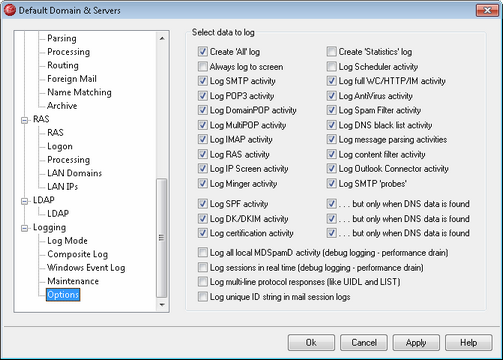Image resolution: width=503 pixels, height=360 pixels.
Task: Click the tree scrollbar down arrow
Action: pos(162,305)
